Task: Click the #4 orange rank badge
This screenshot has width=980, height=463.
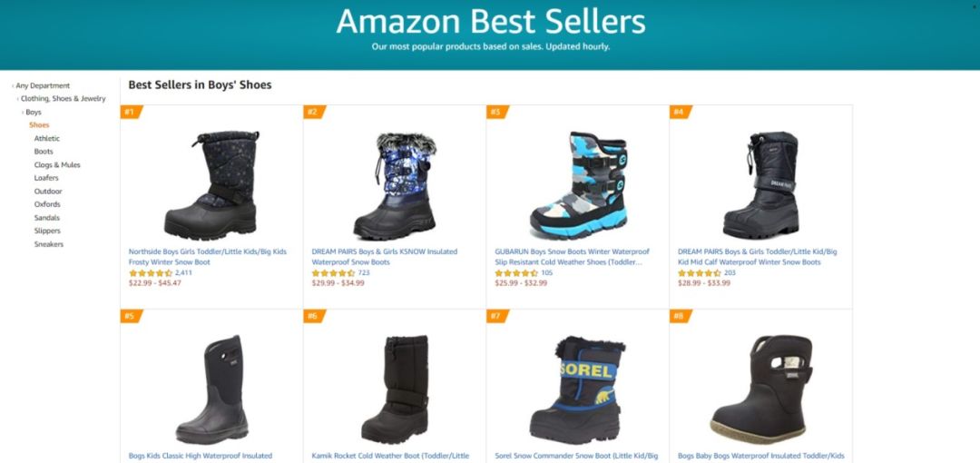Action: pyautogui.click(x=681, y=112)
